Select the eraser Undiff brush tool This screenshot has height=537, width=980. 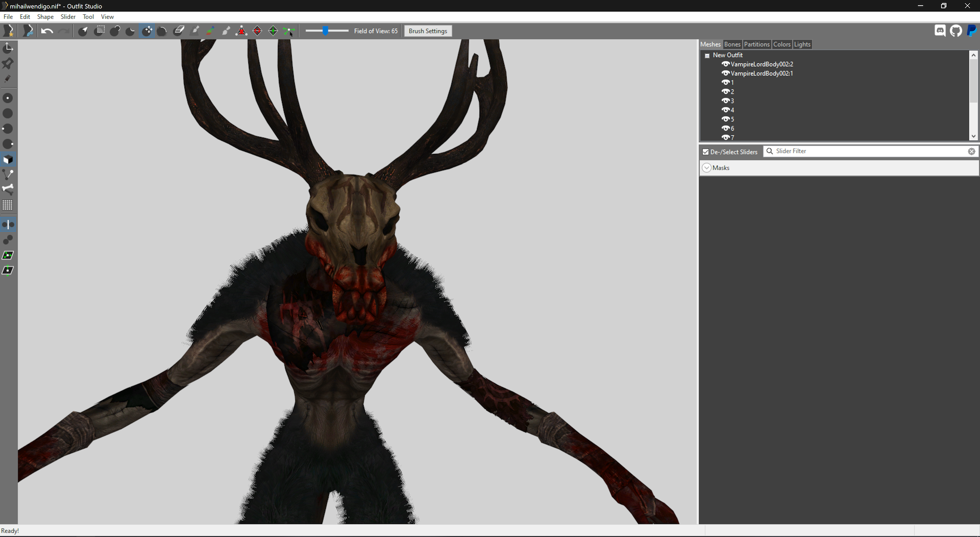[x=179, y=31]
